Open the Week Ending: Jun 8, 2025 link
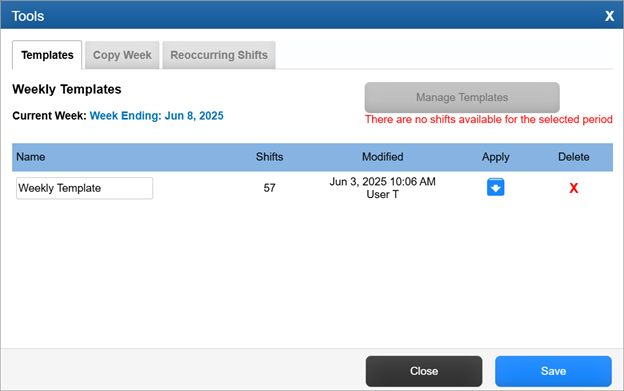 156,116
